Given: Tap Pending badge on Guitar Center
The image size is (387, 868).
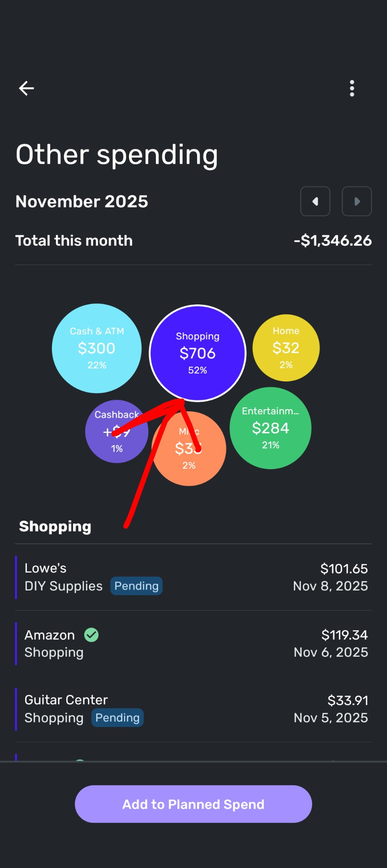Looking at the screenshot, I should tap(117, 718).
